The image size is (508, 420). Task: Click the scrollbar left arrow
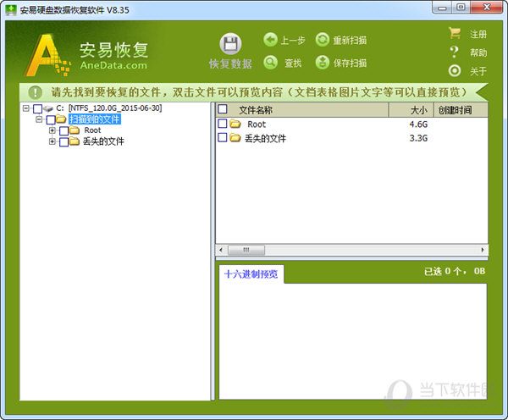(x=221, y=250)
